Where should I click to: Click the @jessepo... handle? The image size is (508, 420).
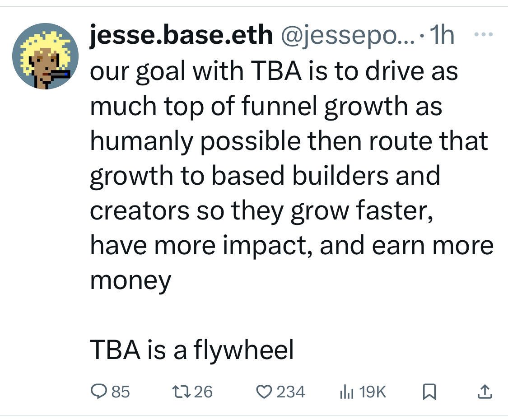coord(348,36)
